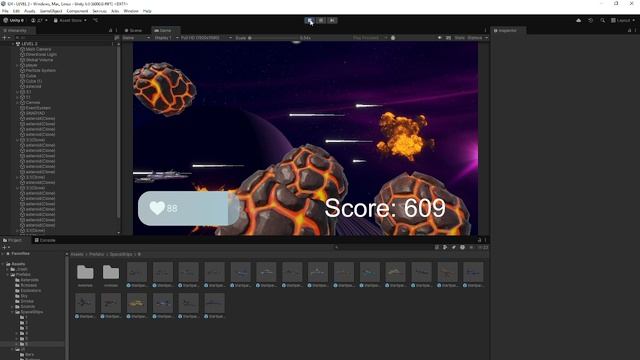
Task: Click the Prefabs breadcrumb in Project path
Action: pos(97,254)
